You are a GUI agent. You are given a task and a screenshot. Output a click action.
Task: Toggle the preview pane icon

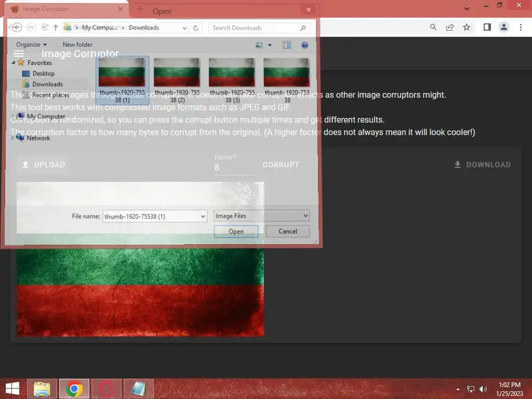click(x=287, y=45)
